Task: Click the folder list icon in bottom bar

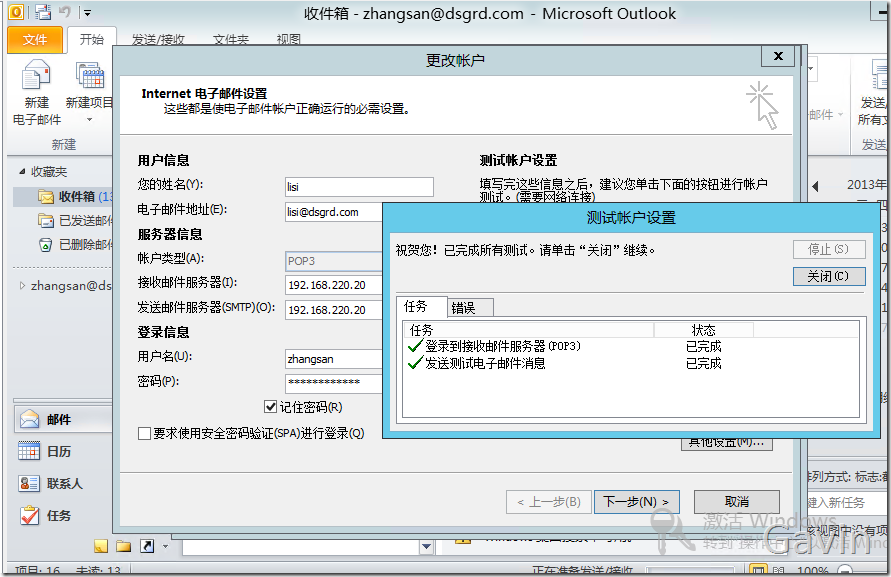Action: click(123, 546)
